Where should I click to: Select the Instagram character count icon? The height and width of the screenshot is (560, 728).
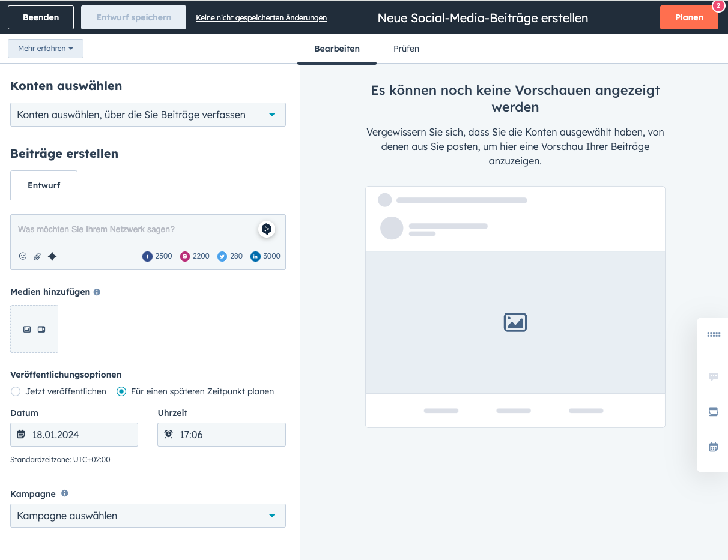pyautogui.click(x=185, y=256)
